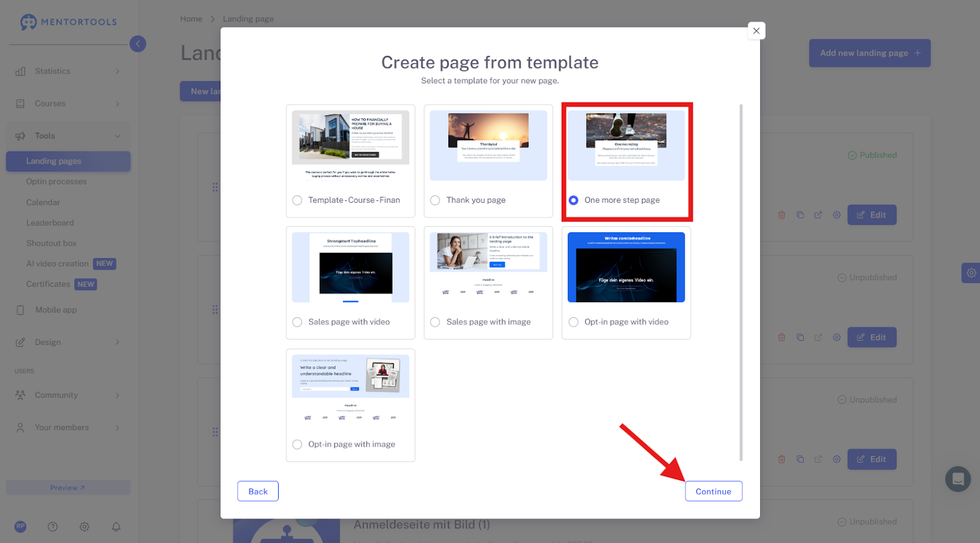Select Sales page with image radio button
980x543 pixels.
[x=435, y=322]
